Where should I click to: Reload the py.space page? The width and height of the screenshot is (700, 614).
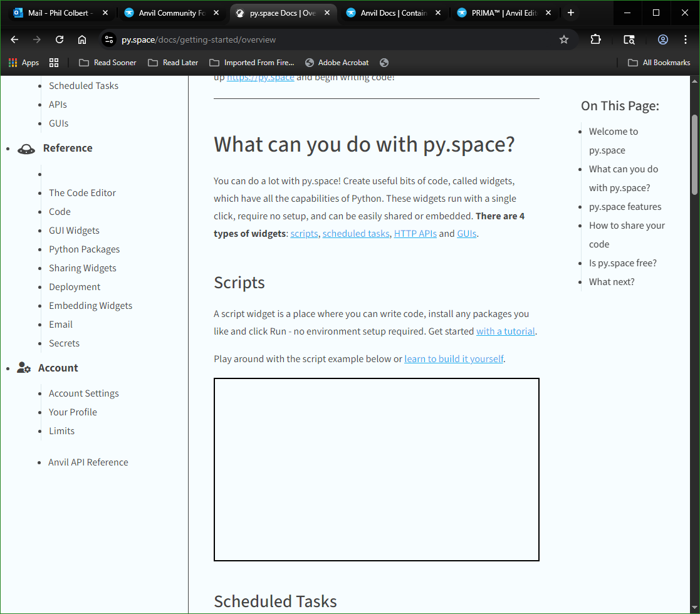(60, 39)
